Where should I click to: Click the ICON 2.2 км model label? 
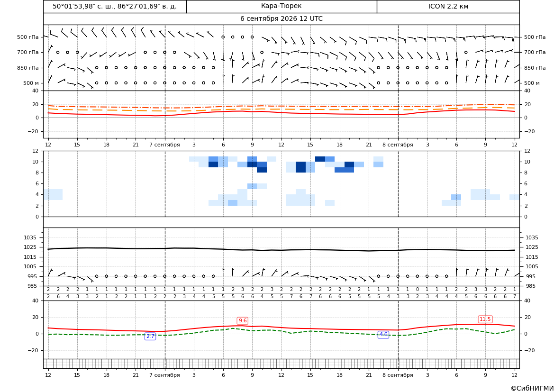point(448,6)
